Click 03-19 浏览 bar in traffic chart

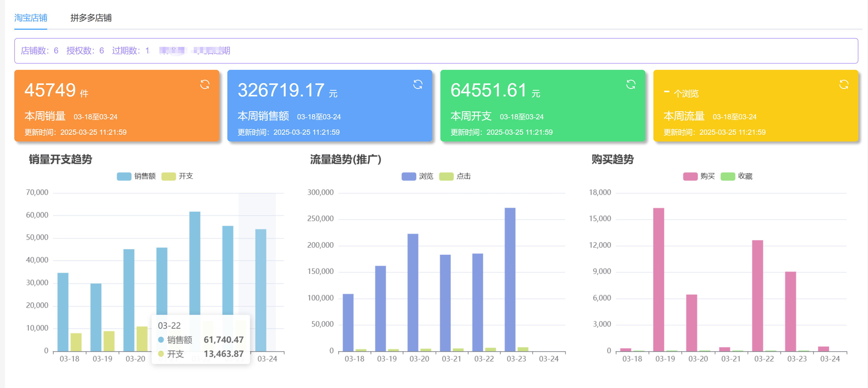[380, 309]
